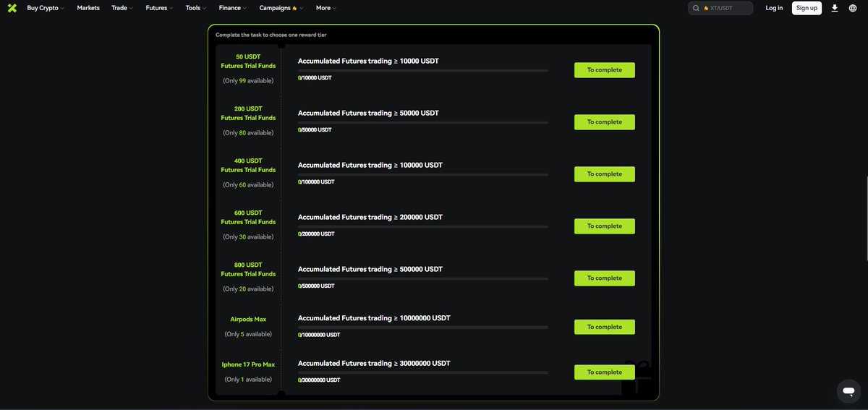
Task: Click the '(Only 5 available)' text
Action: 248,334
